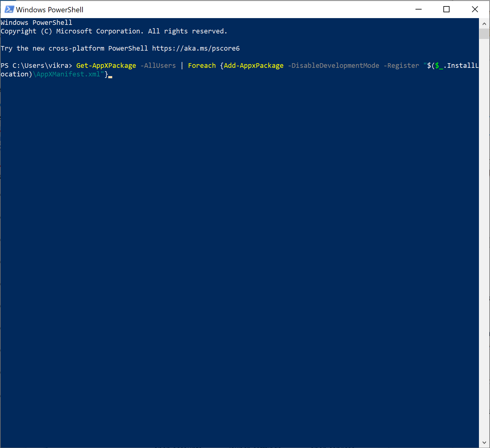
Task: Click the '-DisableDevelopmentMode' parameter
Action: [x=334, y=66]
